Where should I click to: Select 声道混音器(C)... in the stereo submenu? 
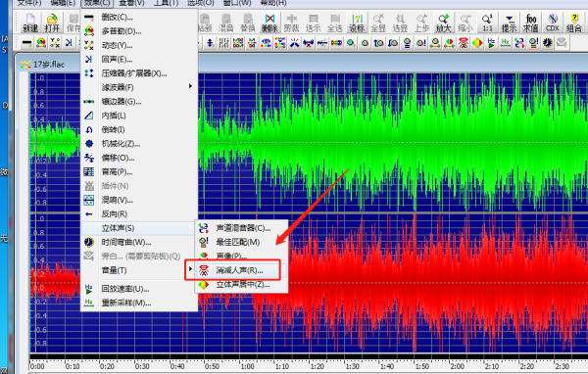pos(241,228)
